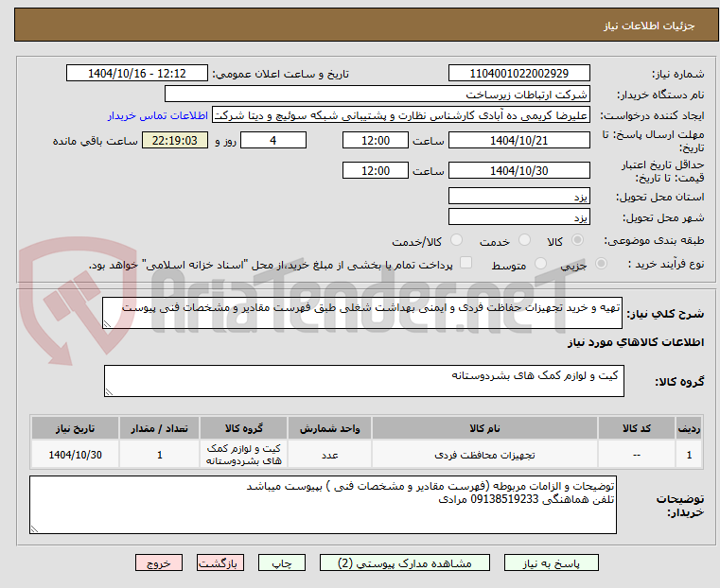Click the price validity date 1404/10/30 field
Viewport: 720px width, 588px height.
[x=518, y=170]
